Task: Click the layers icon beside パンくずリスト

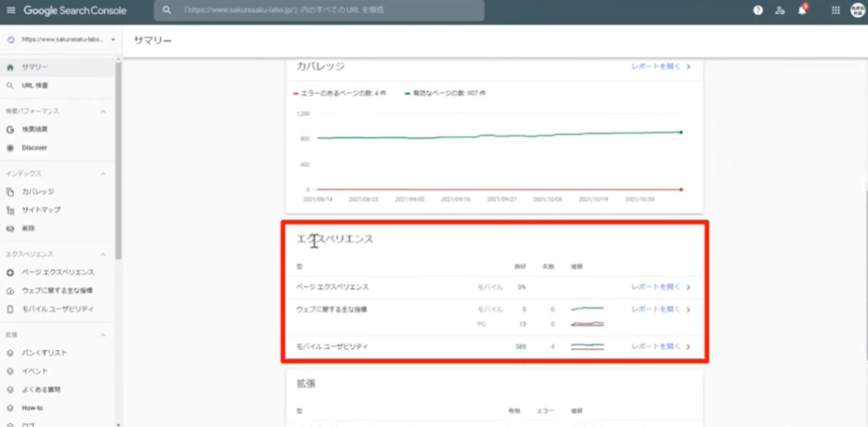Action: coord(10,353)
